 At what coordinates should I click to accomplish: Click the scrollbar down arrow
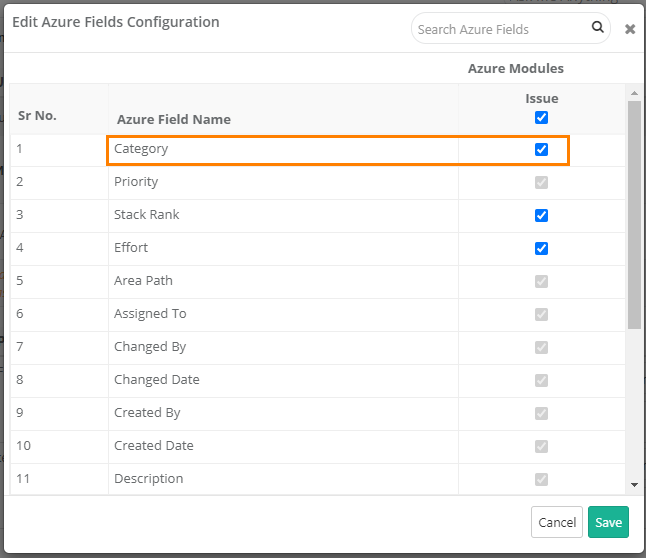tap(634, 485)
